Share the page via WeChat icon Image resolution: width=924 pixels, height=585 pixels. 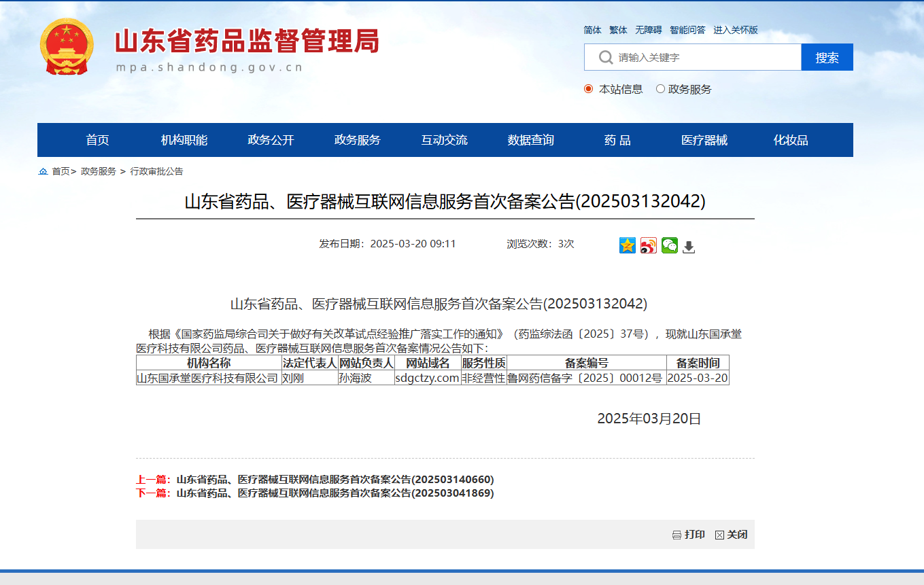(669, 245)
